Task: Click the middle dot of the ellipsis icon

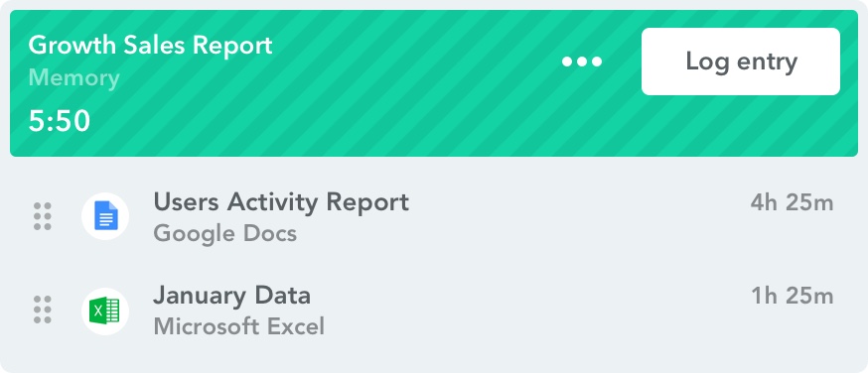Action: tap(582, 62)
